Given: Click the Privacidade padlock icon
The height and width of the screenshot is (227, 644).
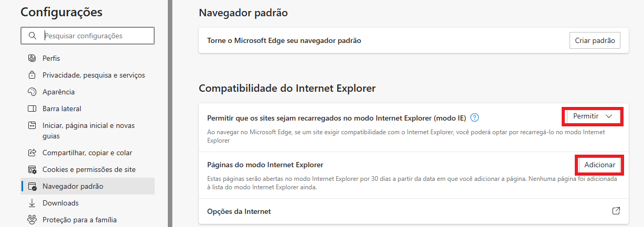Looking at the screenshot, I should tap(32, 75).
